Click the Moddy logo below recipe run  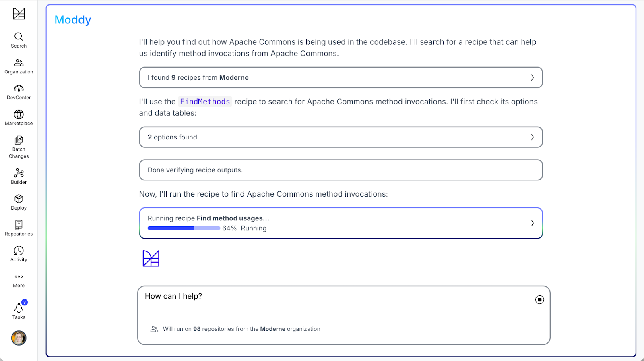(151, 258)
